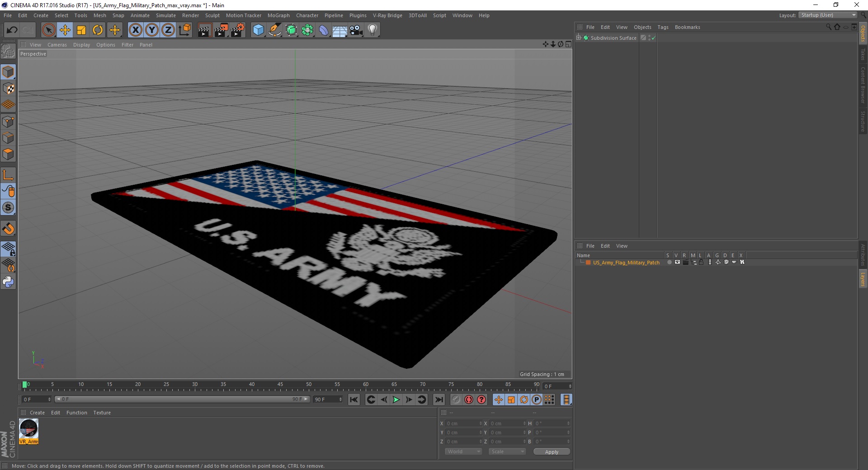Image resolution: width=868 pixels, height=470 pixels.
Task: Switch to Texture mode in left sidebar
Action: click(8, 89)
